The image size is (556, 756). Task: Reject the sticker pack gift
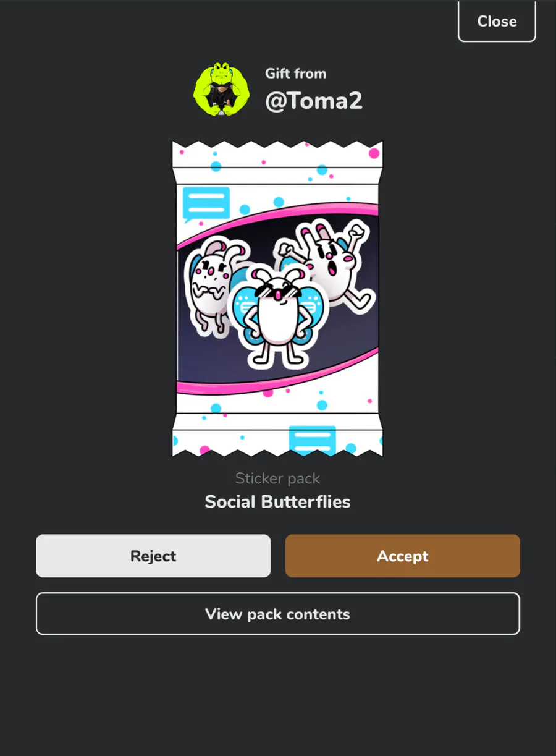(x=153, y=556)
